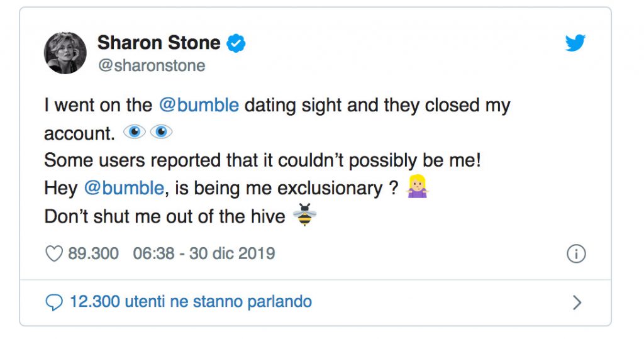Open Sharon Stone's profile picture
This screenshot has height=339, width=644.
(x=65, y=53)
